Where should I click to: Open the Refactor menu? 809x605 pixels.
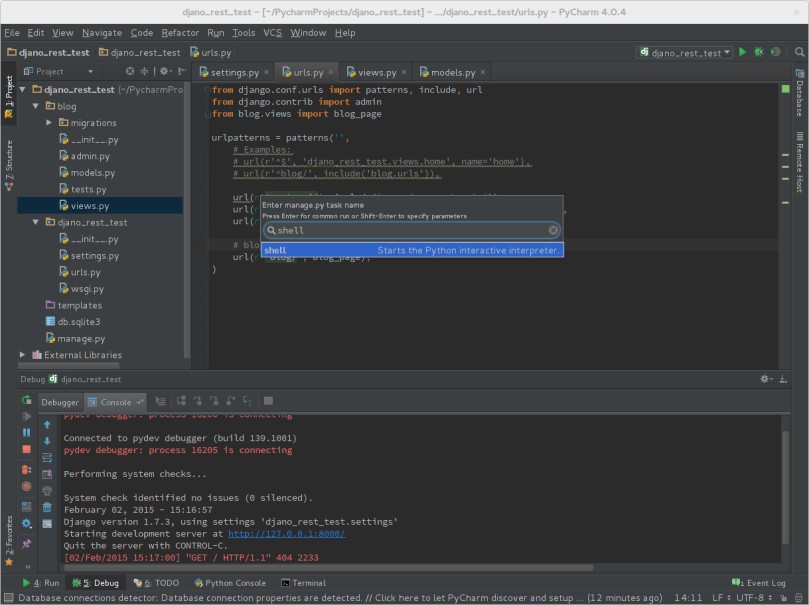click(180, 32)
